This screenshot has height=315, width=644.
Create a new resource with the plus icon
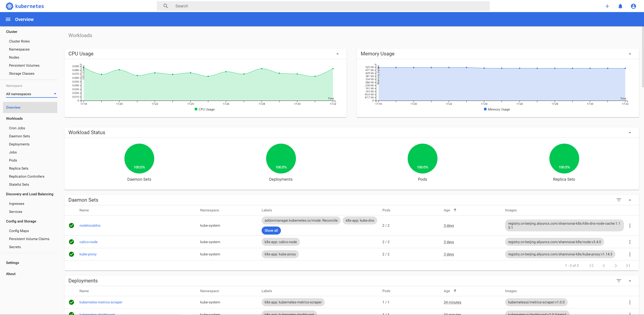[x=607, y=6]
